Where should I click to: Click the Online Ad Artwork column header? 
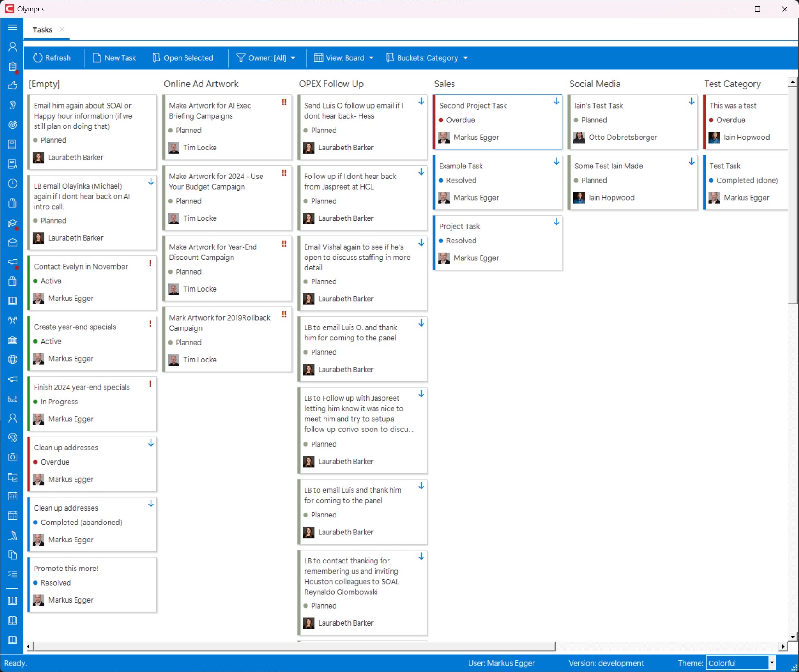(x=201, y=84)
